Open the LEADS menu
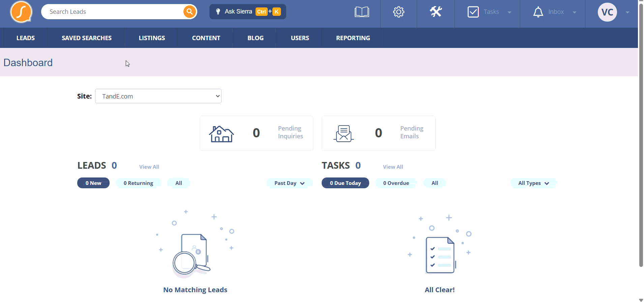The width and height of the screenshot is (644, 303). [x=26, y=38]
